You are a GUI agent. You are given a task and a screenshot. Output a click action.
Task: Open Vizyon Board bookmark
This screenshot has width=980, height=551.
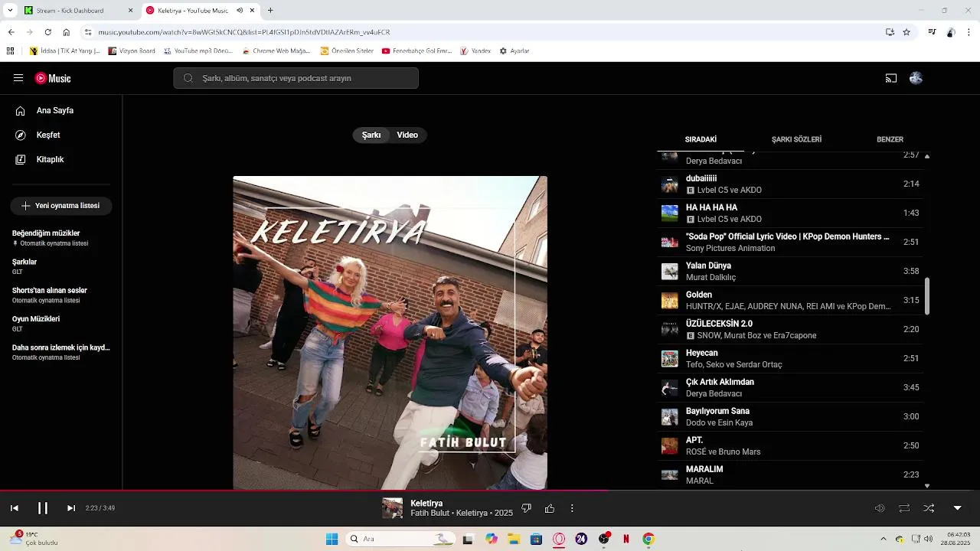132,51
